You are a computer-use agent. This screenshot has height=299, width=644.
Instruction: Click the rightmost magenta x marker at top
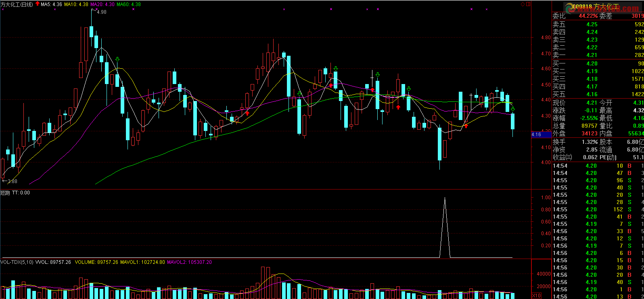point(487,9)
